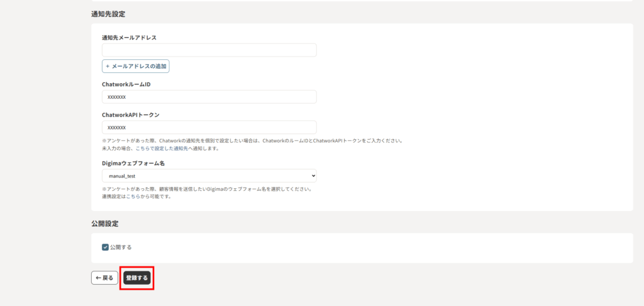Click the Digimaウェブフォーム名 label
This screenshot has width=644, height=306.
(x=133, y=163)
